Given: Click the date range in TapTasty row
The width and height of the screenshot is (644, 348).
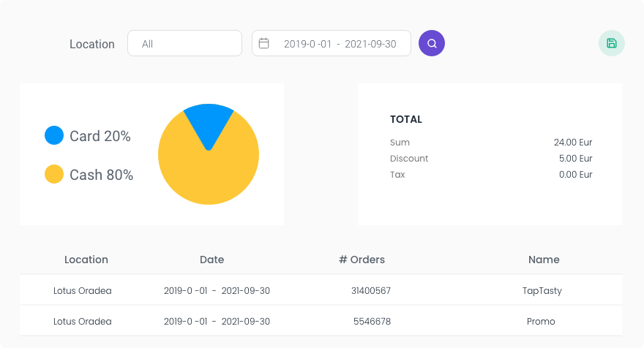Looking at the screenshot, I should tap(217, 290).
